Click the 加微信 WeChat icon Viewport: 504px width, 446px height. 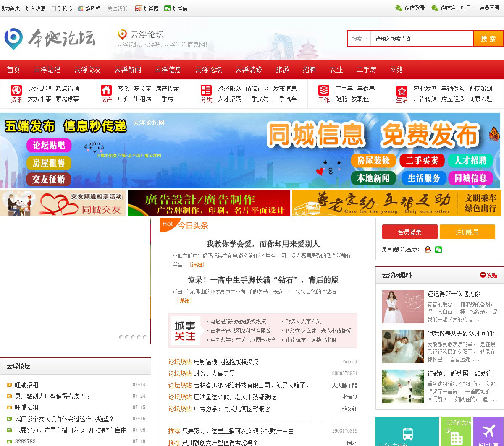tap(168, 8)
